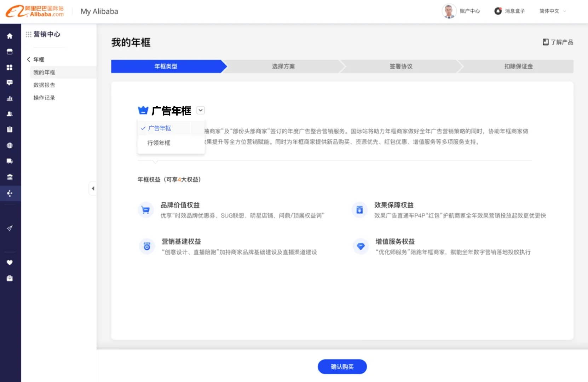Click the heart favorites sidebar icon

coord(10,262)
